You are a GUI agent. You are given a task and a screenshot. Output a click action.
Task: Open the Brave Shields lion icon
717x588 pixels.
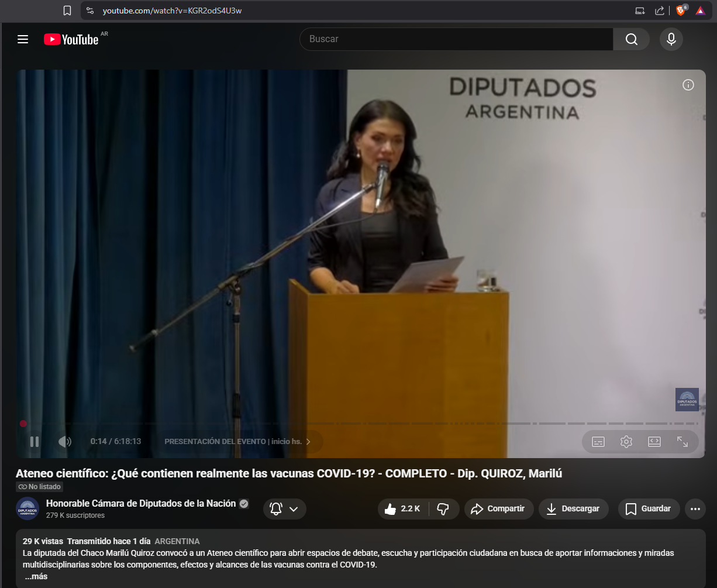point(680,11)
